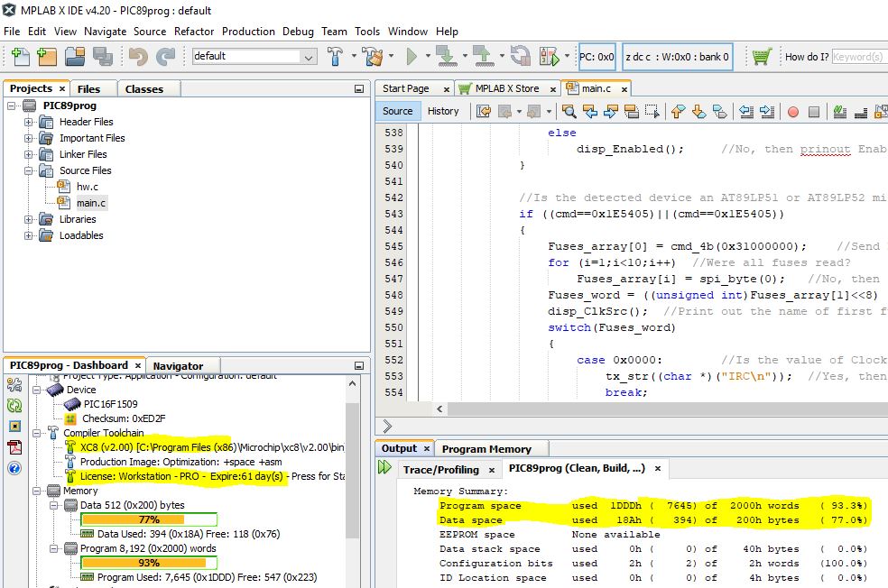The height and width of the screenshot is (588, 888).
Task: Click Find Next Occurrence icon
Action: pos(610,112)
